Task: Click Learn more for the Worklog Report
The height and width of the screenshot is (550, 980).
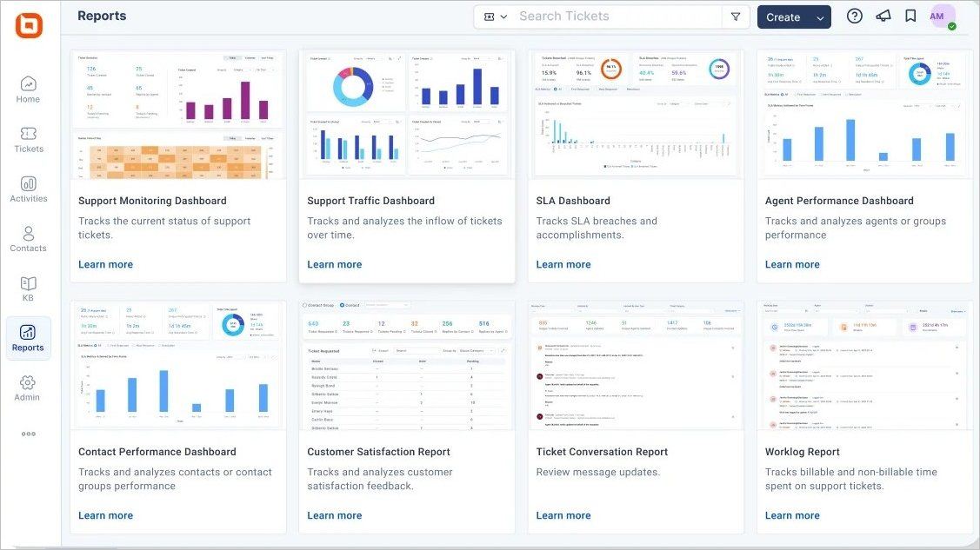Action: point(792,514)
